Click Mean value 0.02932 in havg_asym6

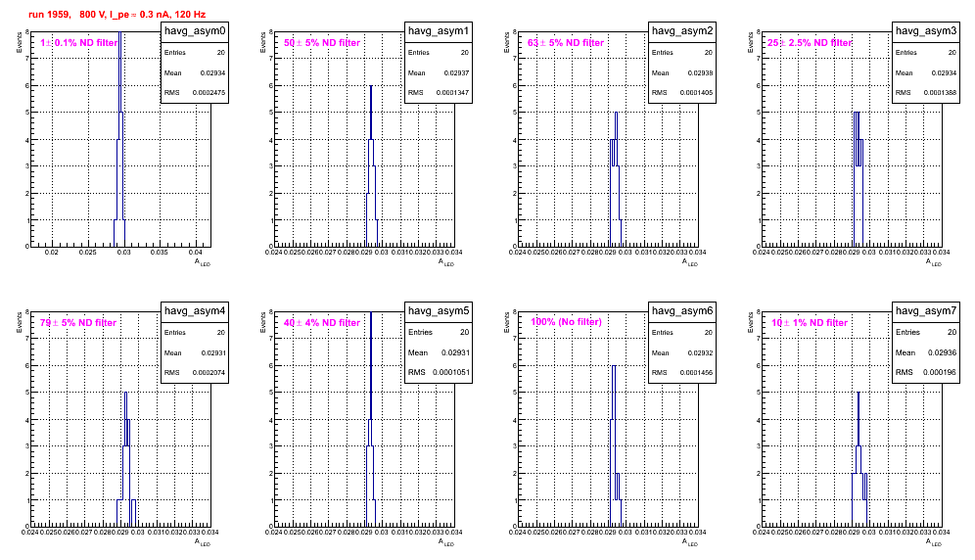700,352
